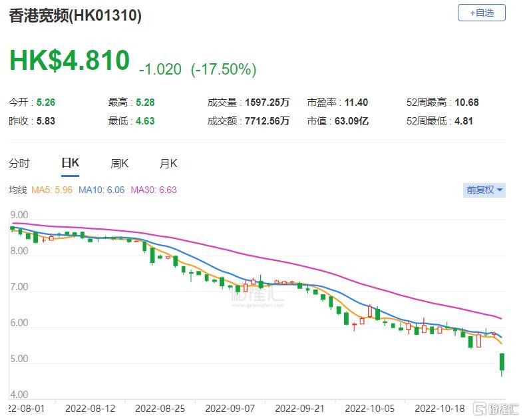Click the x-axis date 2022-10-05
Screen dimensions: 523x420
(x=370, y=409)
